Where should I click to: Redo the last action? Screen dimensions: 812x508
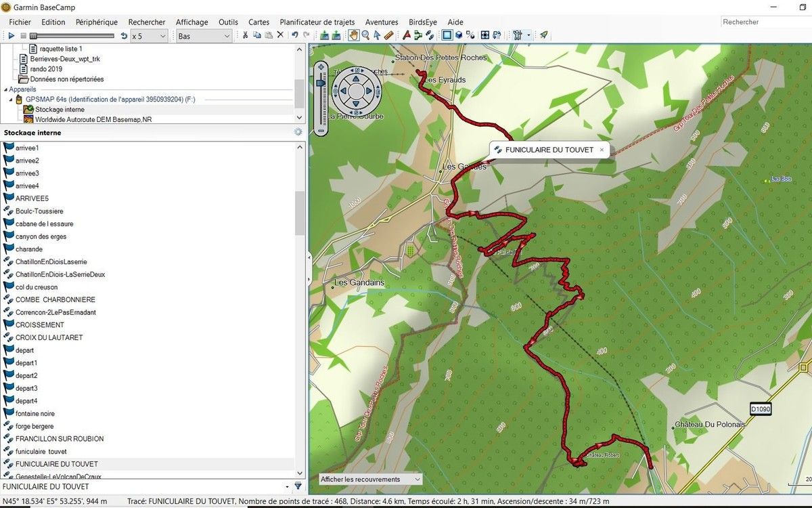pyautogui.click(x=307, y=35)
